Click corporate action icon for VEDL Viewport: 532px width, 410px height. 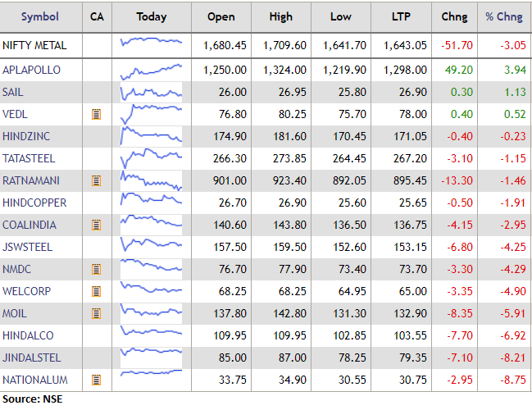pos(97,114)
